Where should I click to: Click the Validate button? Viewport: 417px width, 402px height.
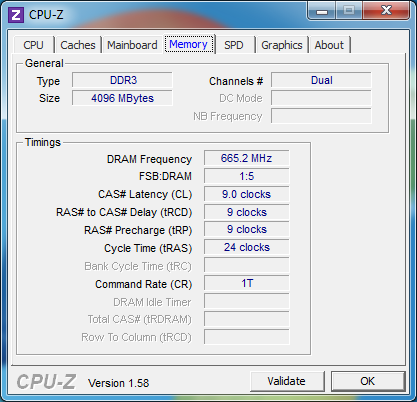[x=287, y=381]
